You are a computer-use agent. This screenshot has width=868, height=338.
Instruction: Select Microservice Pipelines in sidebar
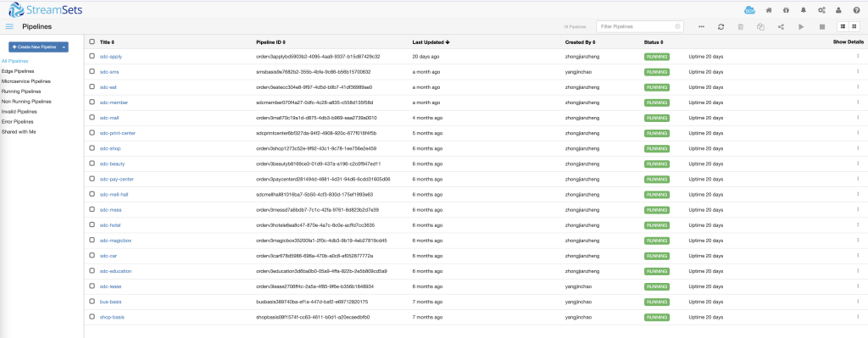(x=26, y=81)
